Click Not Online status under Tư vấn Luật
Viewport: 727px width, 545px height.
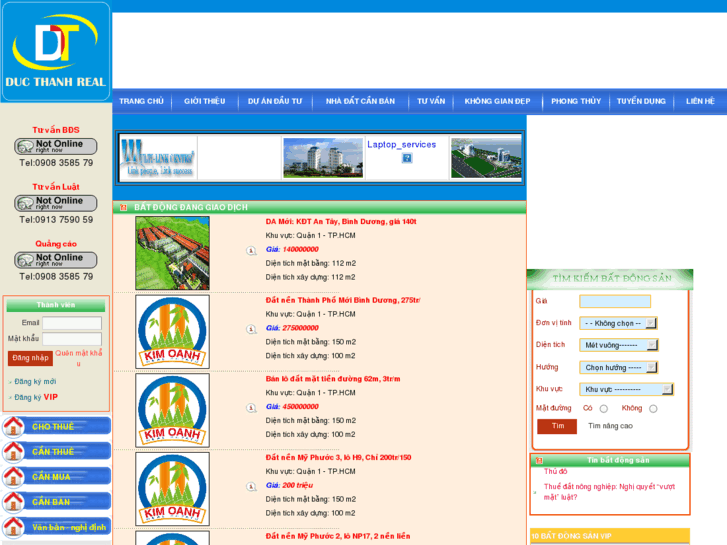(56, 203)
